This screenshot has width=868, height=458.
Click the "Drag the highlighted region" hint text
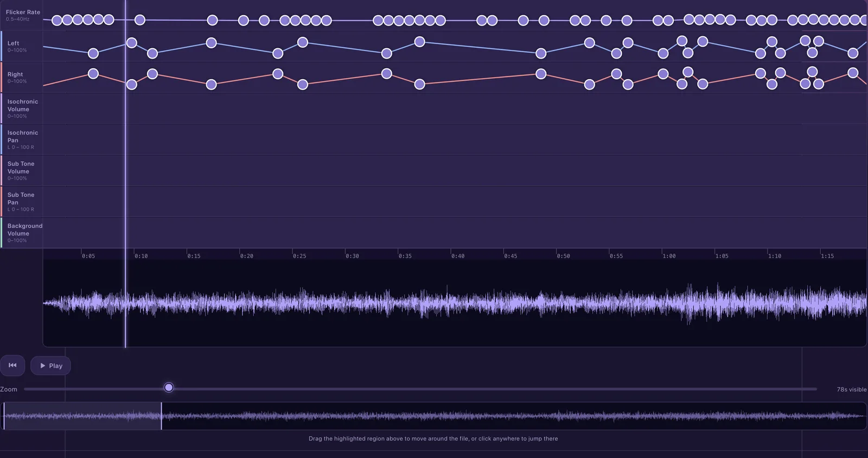coord(433,438)
